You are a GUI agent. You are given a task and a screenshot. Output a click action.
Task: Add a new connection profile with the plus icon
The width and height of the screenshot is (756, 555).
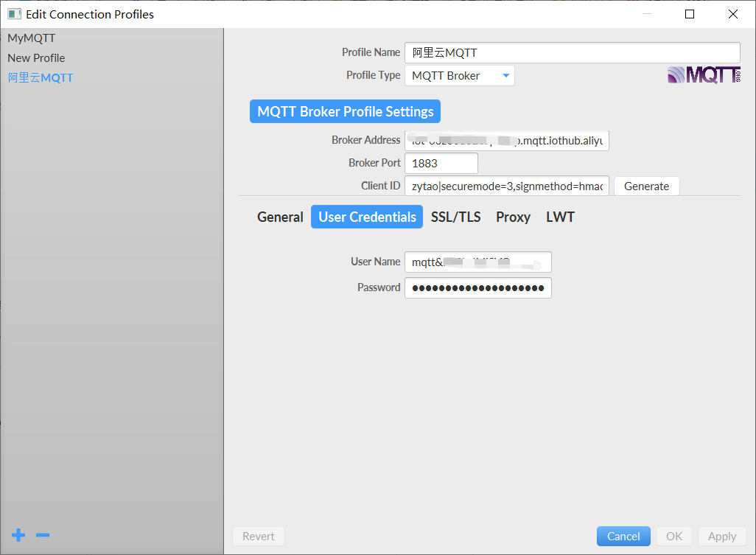coord(18,535)
